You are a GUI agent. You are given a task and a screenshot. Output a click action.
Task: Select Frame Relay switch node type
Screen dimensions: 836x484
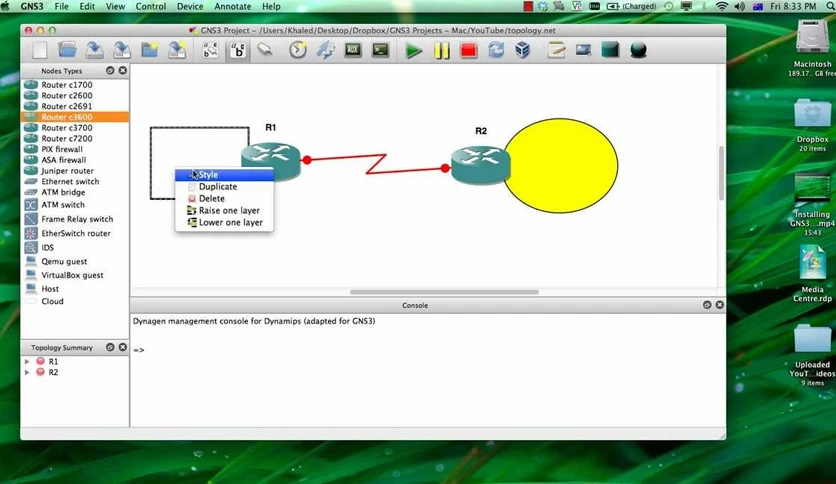point(75,219)
